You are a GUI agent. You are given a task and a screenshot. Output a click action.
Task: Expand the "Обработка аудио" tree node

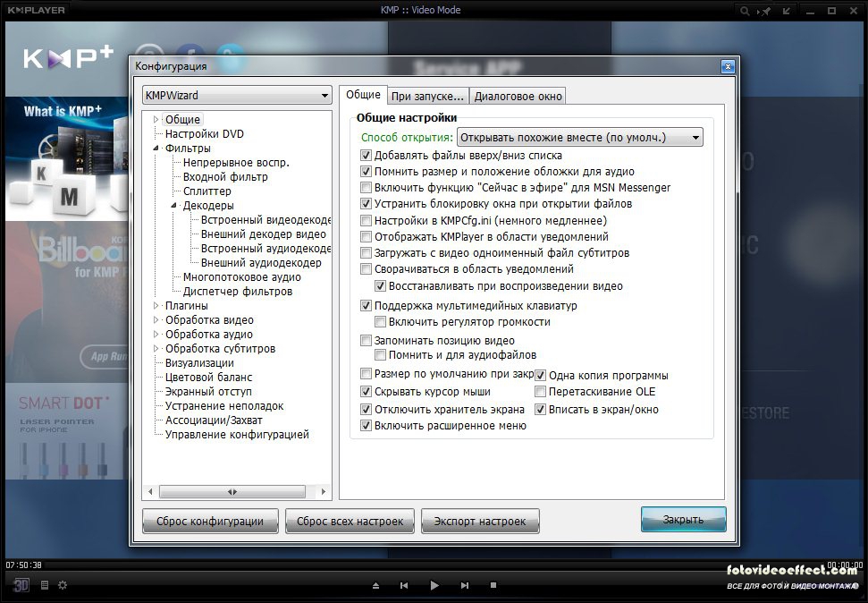tap(156, 335)
